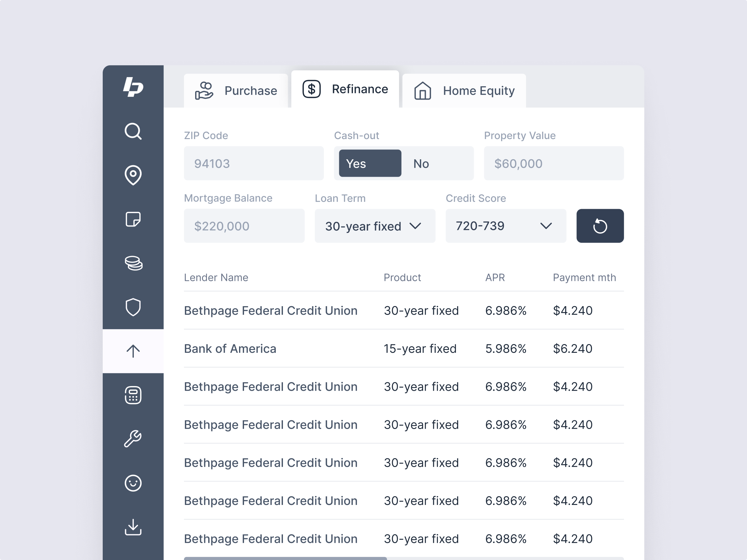This screenshot has height=560, width=747.
Task: Click the download sidebar icon
Action: [x=133, y=527]
